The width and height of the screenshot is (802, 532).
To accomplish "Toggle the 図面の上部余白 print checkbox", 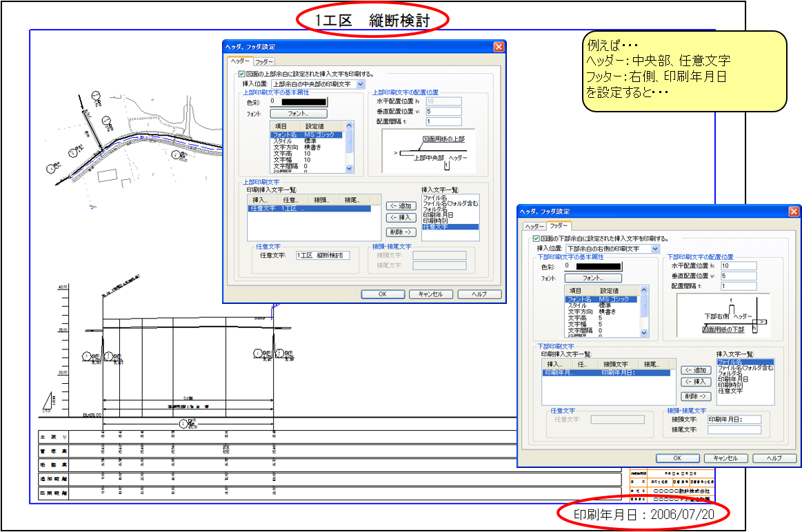I will 241,74.
